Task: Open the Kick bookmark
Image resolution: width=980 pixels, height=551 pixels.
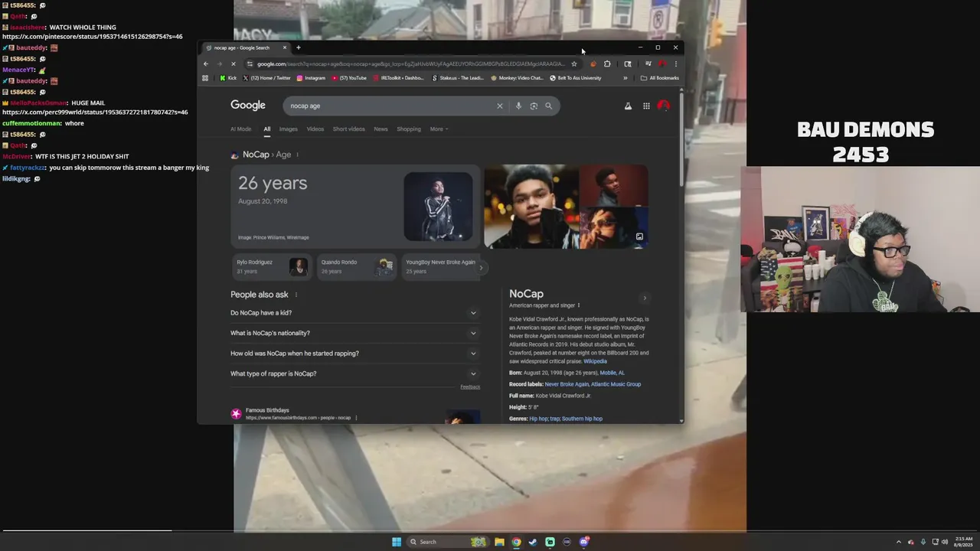Action: tap(228, 78)
